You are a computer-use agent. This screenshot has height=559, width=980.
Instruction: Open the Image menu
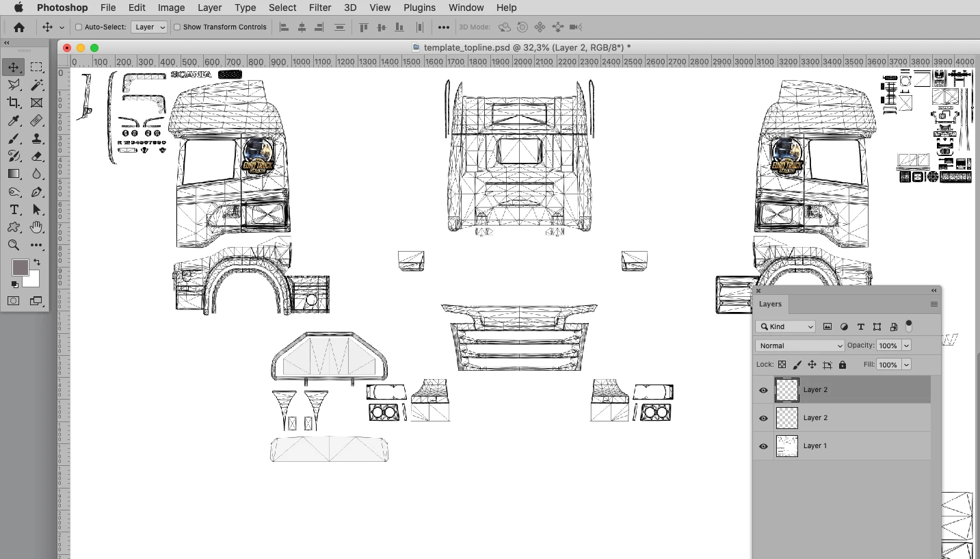click(x=171, y=8)
